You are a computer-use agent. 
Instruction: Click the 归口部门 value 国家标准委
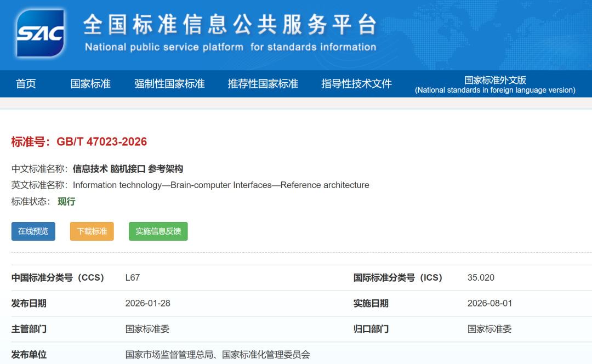point(489,329)
